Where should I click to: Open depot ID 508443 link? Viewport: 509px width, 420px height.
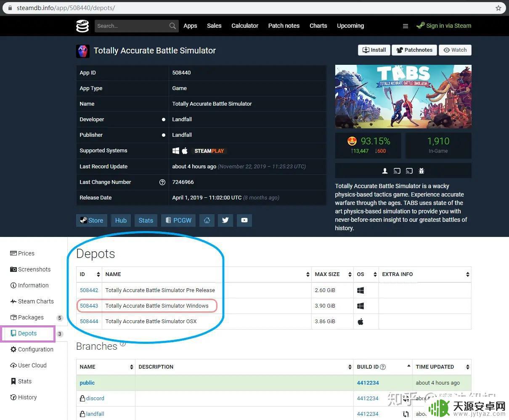[89, 306]
